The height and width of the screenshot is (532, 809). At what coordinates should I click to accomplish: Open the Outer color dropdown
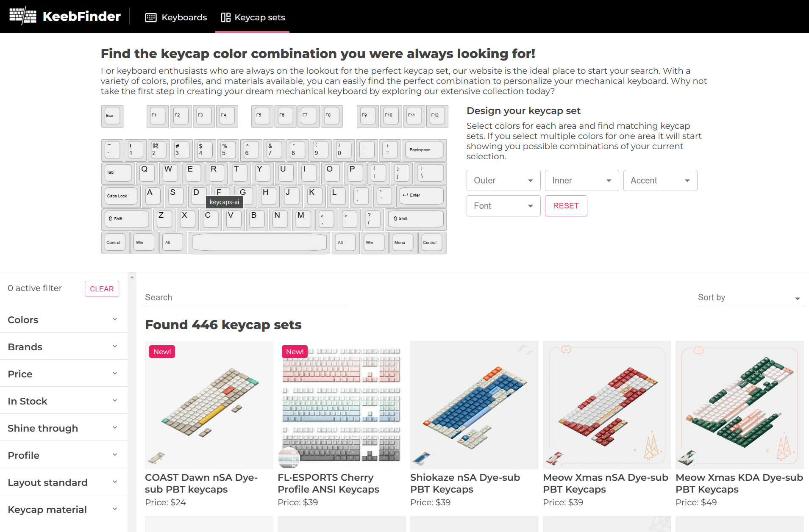(503, 180)
